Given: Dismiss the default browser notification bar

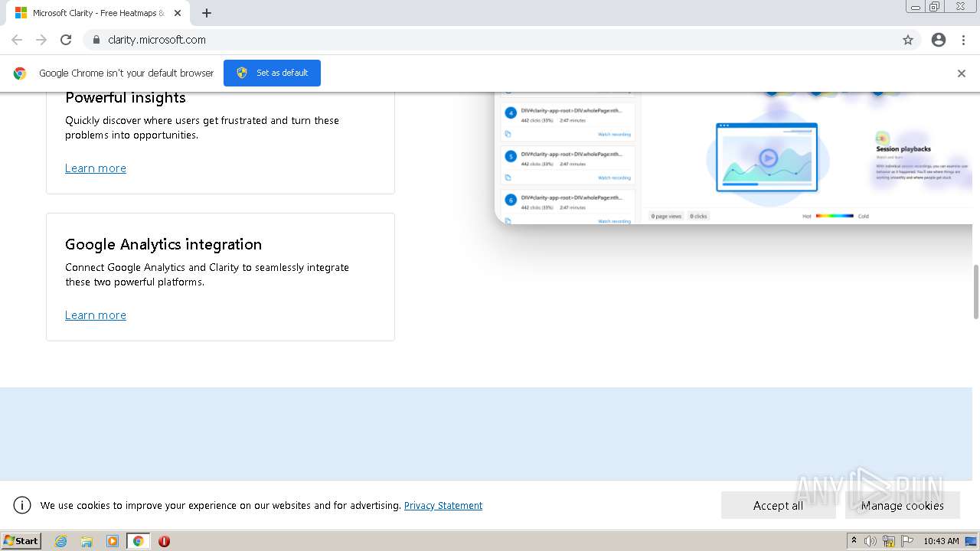Looking at the screenshot, I should [962, 73].
